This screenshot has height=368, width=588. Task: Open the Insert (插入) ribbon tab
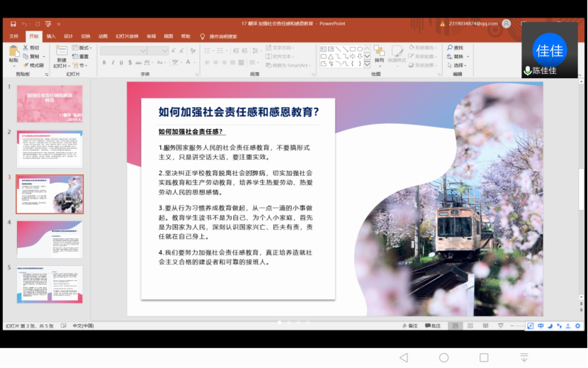pos(51,35)
